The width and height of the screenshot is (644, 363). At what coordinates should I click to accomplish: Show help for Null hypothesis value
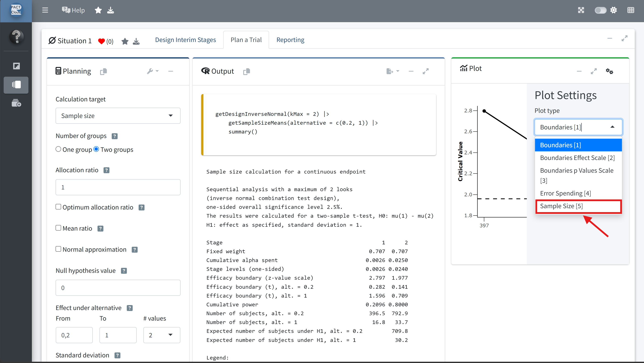pos(124,271)
